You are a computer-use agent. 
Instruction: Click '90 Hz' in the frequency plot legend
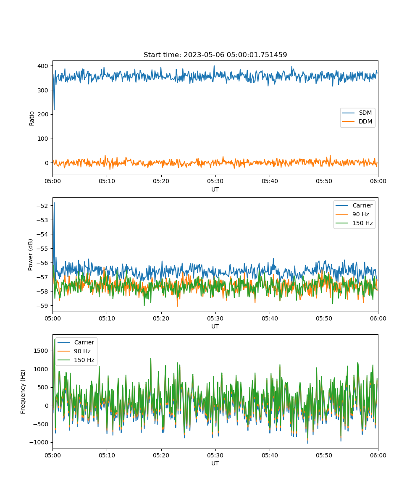[76, 351]
